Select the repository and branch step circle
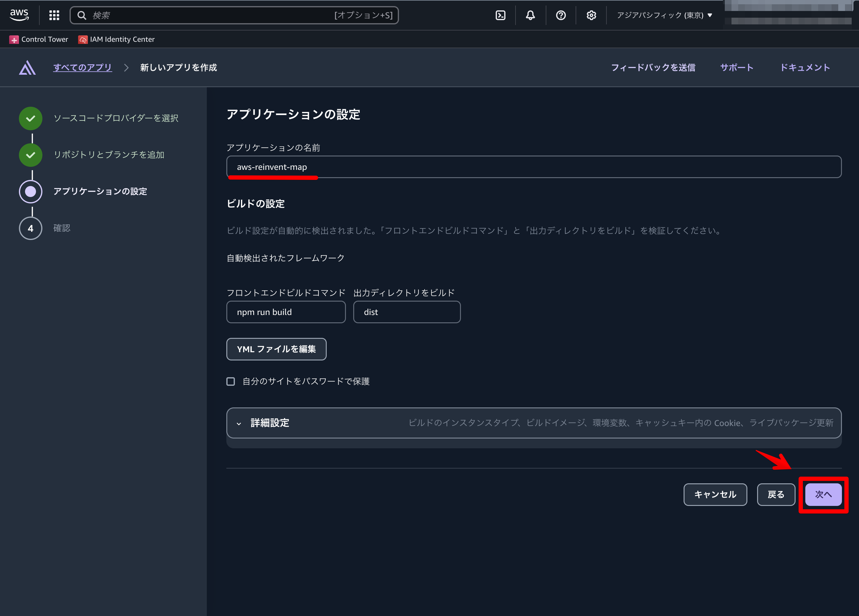Image resolution: width=859 pixels, height=616 pixels. [x=31, y=155]
